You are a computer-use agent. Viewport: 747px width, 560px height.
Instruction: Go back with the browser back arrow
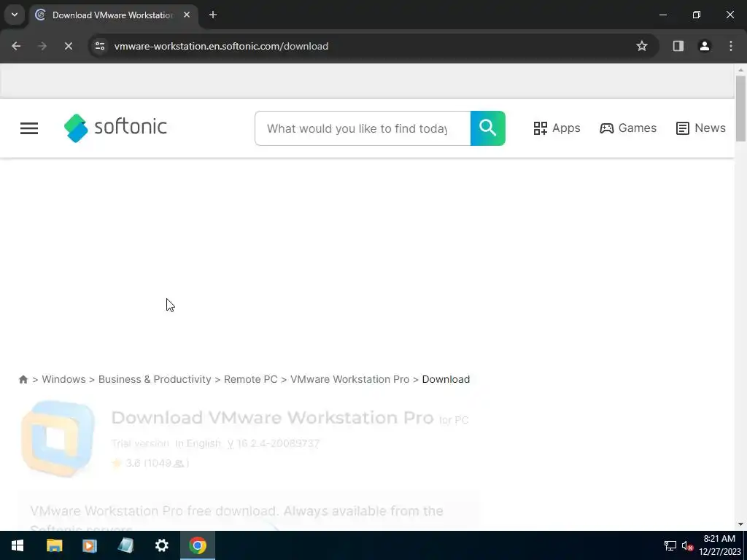pyautogui.click(x=16, y=46)
